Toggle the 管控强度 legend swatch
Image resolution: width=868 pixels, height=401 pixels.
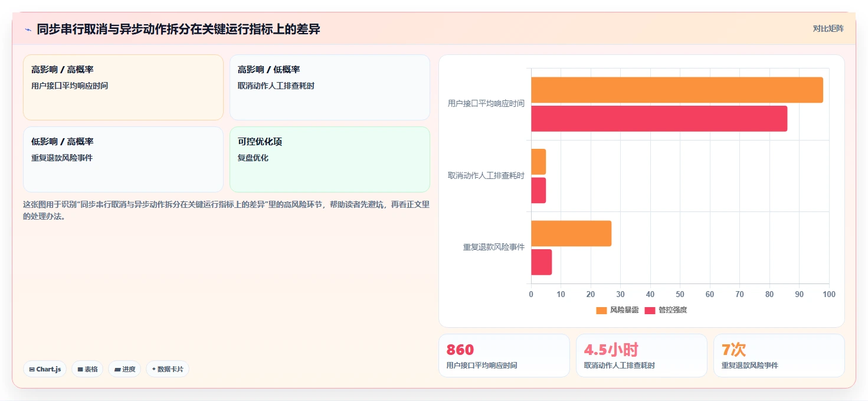pyautogui.click(x=650, y=310)
